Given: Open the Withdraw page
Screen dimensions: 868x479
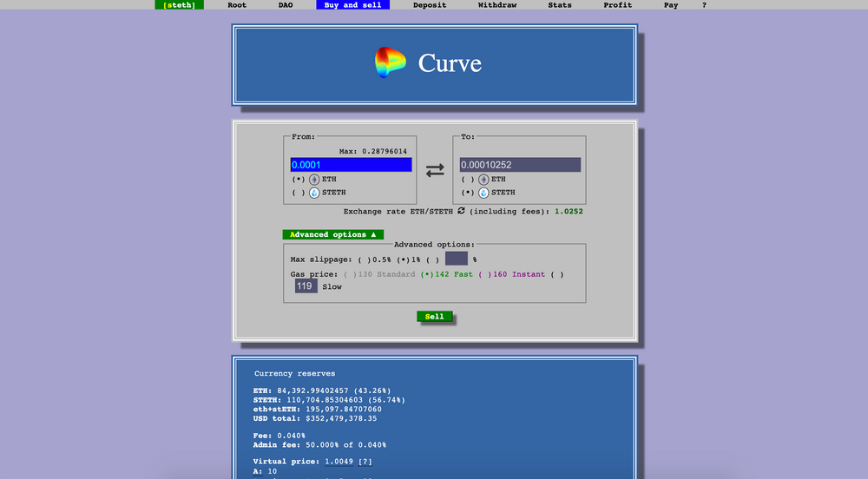Looking at the screenshot, I should point(497,5).
